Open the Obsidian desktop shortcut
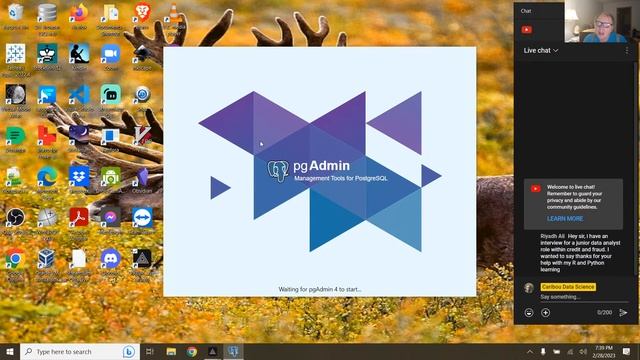Image resolution: width=640 pixels, height=360 pixels. pyautogui.click(x=142, y=177)
